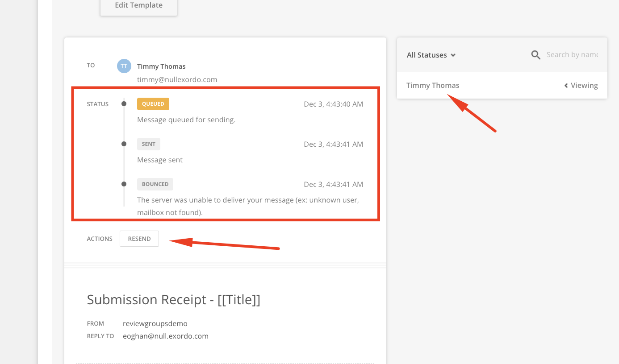Click the 'Message sent' description
Viewport: 619px width, 364px height.
[x=160, y=160]
